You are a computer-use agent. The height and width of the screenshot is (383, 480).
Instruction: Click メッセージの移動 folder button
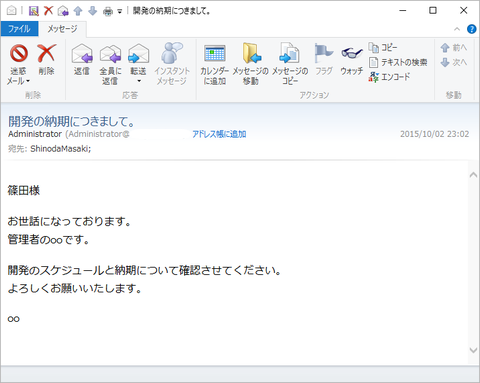251,64
